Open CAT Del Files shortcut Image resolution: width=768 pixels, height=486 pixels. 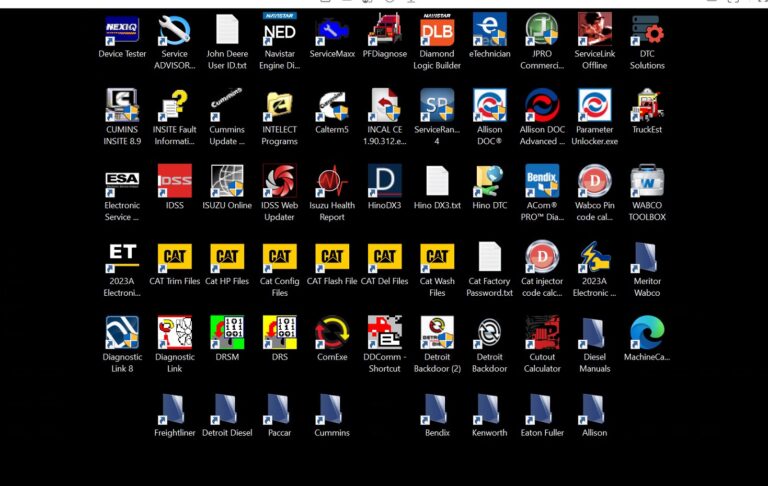(x=384, y=257)
